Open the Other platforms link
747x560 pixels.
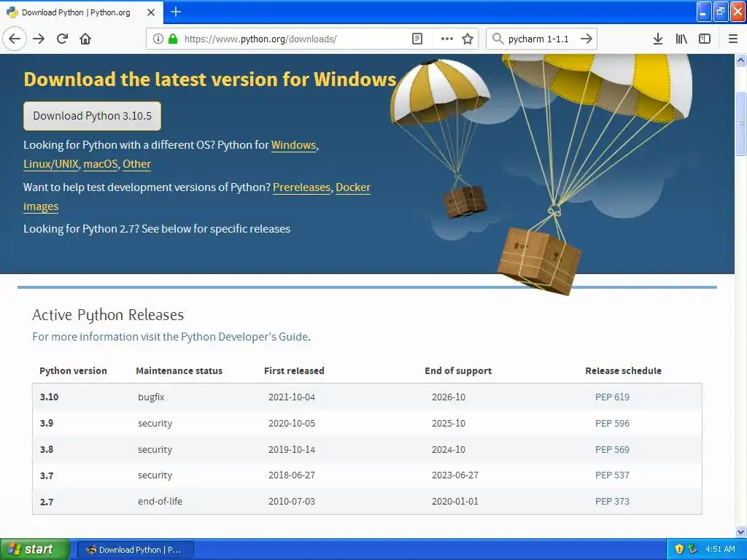136,164
